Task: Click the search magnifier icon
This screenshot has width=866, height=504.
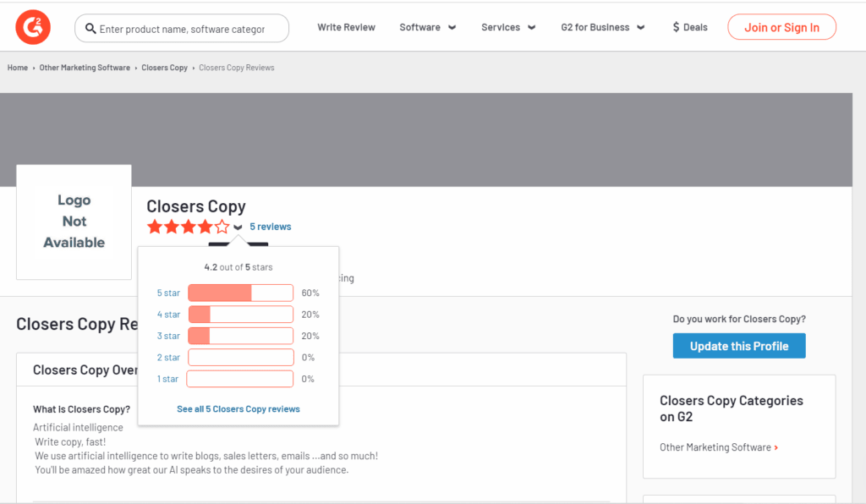Action: click(x=90, y=29)
